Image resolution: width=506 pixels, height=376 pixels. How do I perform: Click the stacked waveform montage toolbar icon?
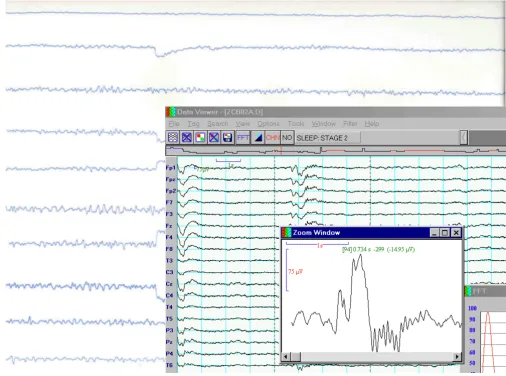(x=173, y=137)
